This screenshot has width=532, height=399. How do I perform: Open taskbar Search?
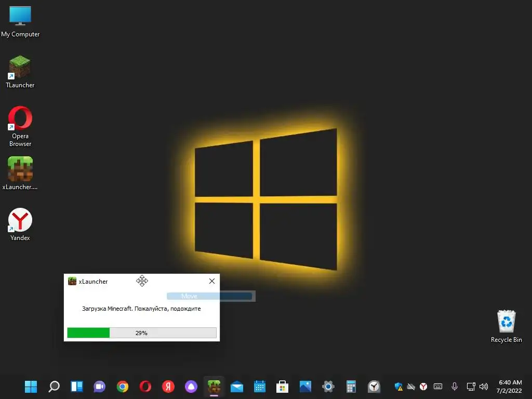[x=54, y=387]
